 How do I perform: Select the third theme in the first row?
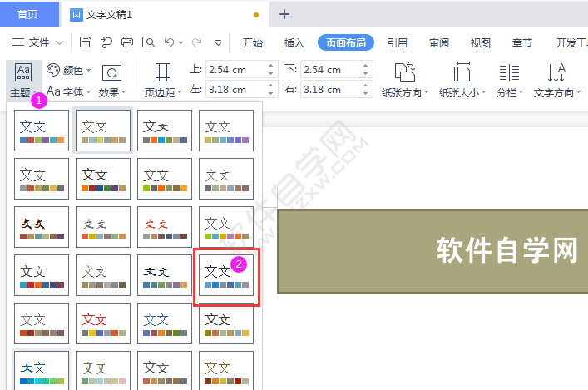[165, 131]
